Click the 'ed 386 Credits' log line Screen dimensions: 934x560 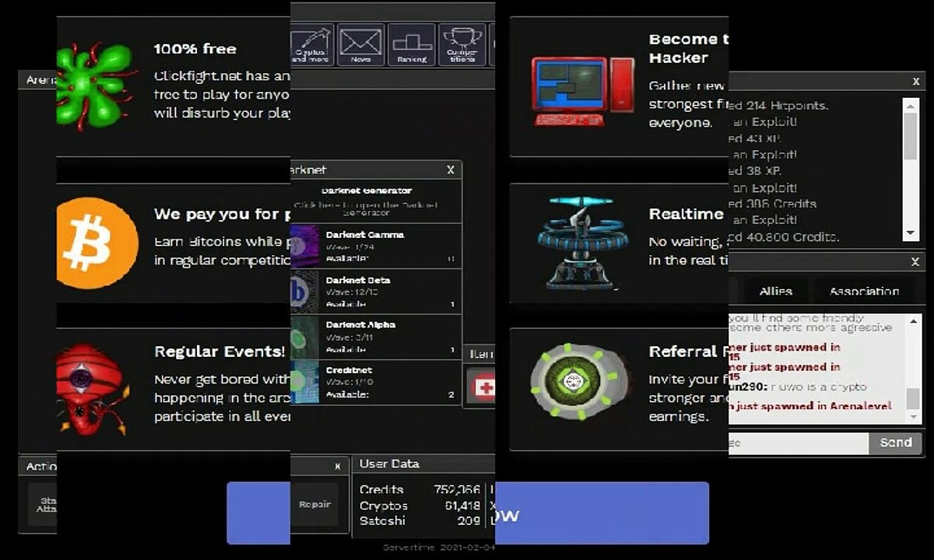pos(773,203)
